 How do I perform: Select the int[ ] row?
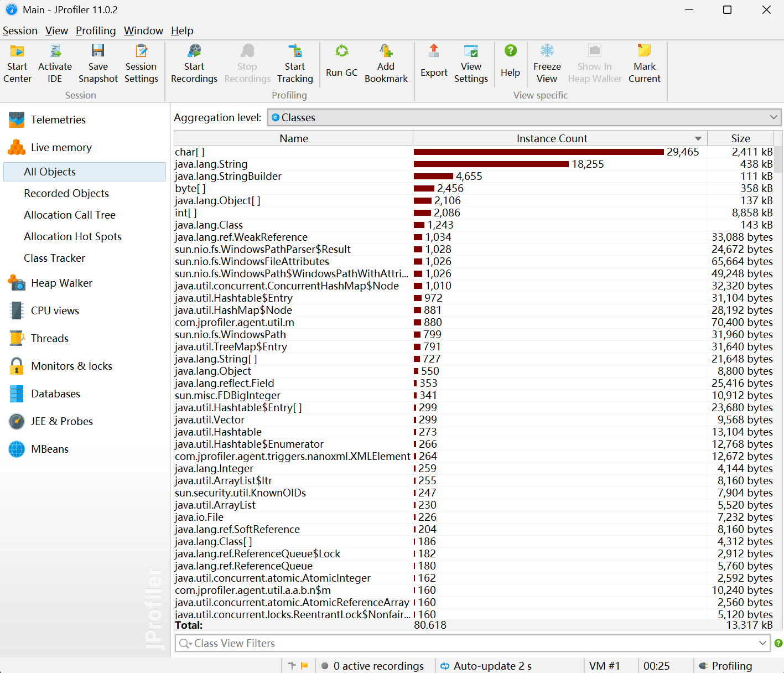coord(474,213)
